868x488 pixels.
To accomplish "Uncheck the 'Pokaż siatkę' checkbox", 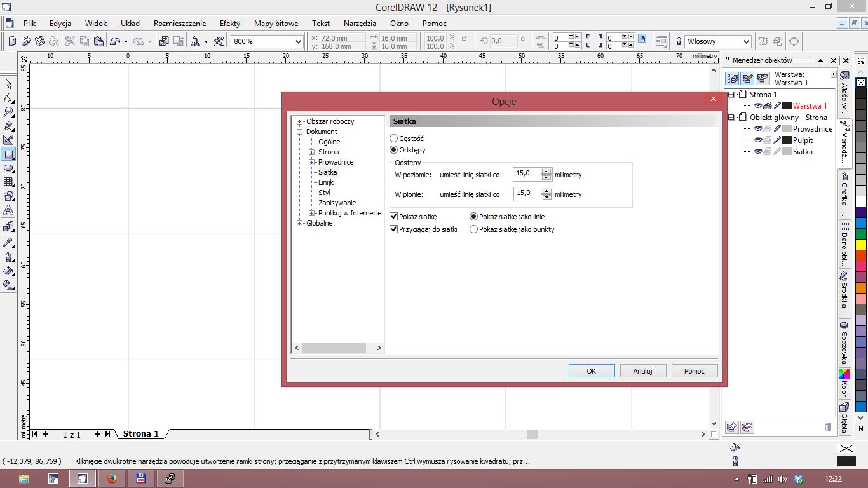I will [394, 217].
